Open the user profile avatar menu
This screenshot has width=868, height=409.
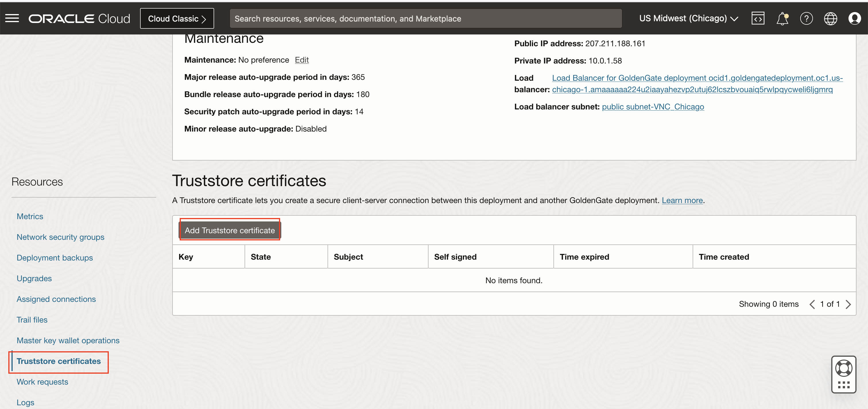point(855,19)
